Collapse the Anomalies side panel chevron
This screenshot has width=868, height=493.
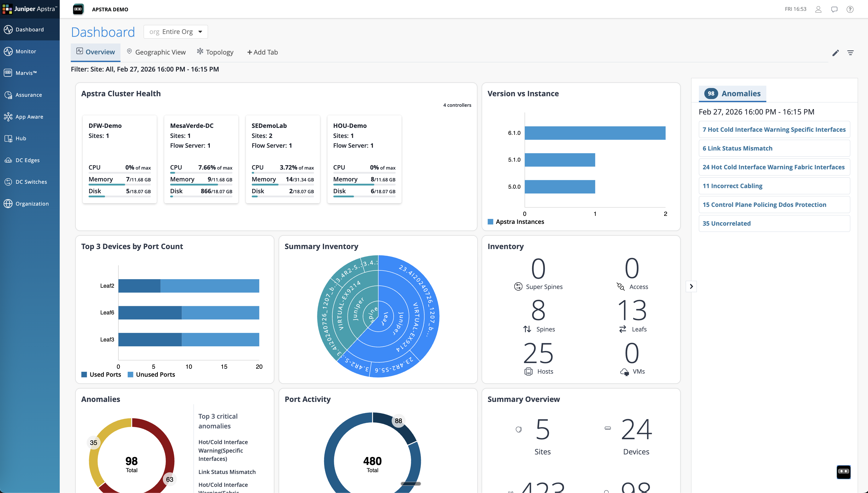coord(691,286)
